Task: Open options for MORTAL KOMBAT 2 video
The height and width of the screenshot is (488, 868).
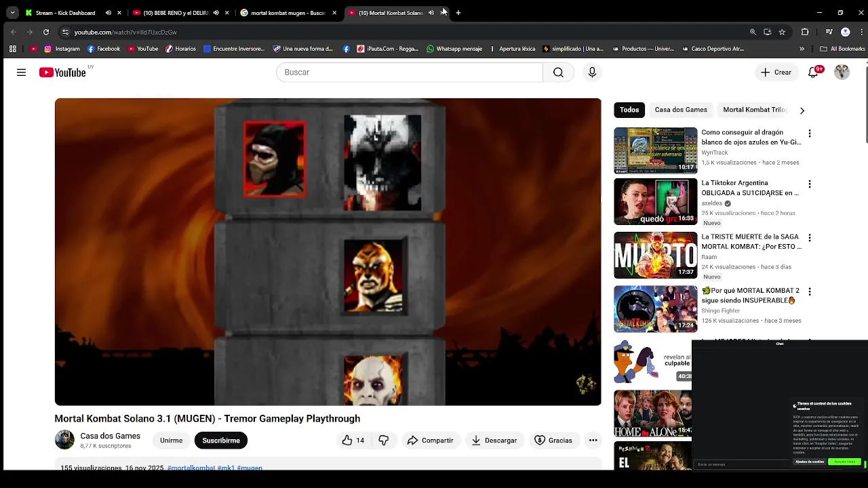Action: 809,291
